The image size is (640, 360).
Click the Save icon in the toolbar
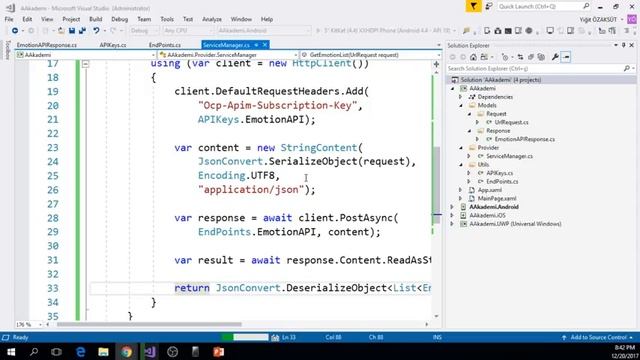72,31
